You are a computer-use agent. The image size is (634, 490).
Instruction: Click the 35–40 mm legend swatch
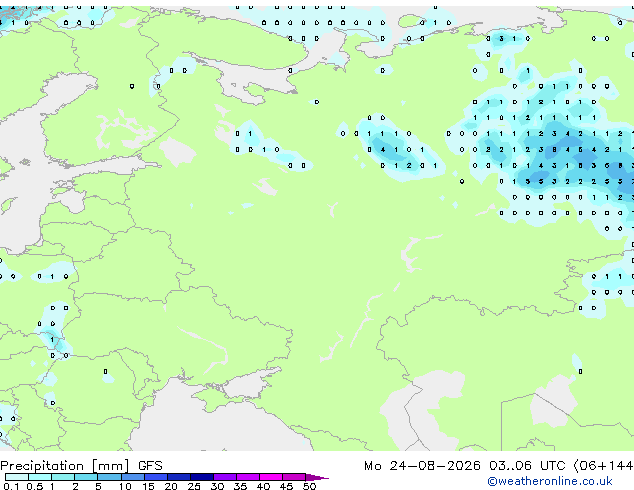248,477
